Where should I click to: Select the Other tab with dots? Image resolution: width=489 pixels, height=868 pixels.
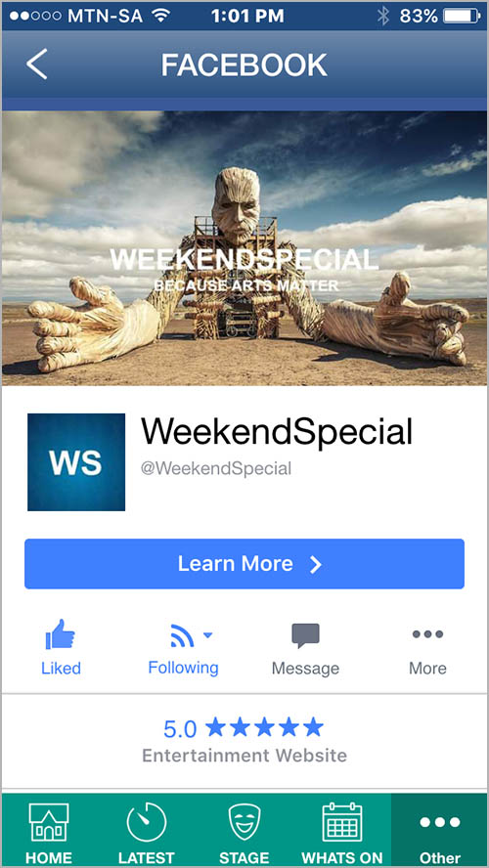(x=439, y=830)
